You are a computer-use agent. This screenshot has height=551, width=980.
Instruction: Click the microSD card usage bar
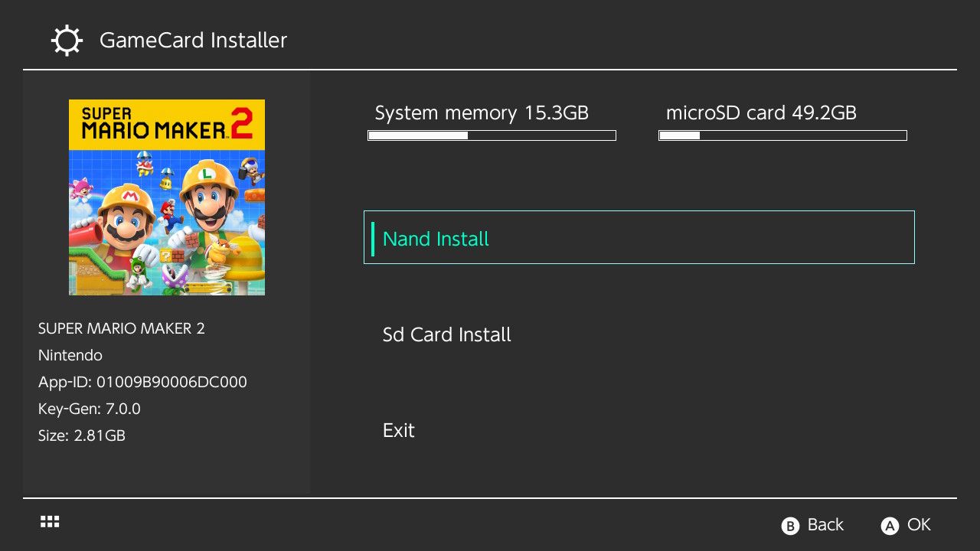tap(782, 135)
